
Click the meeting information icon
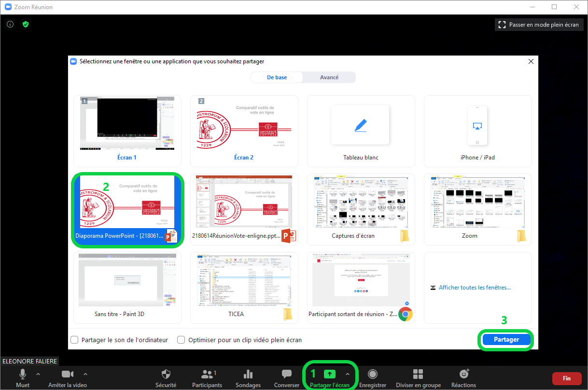coord(10,24)
